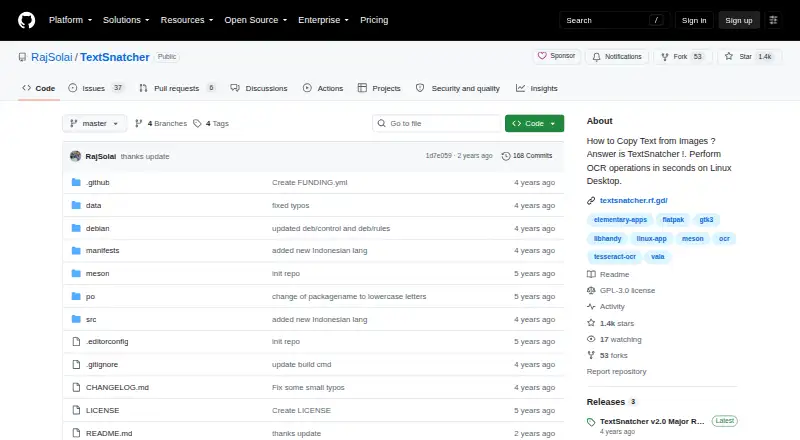Image resolution: width=800 pixels, height=440 pixels.
Task: Select the Code tab
Action: click(38, 88)
